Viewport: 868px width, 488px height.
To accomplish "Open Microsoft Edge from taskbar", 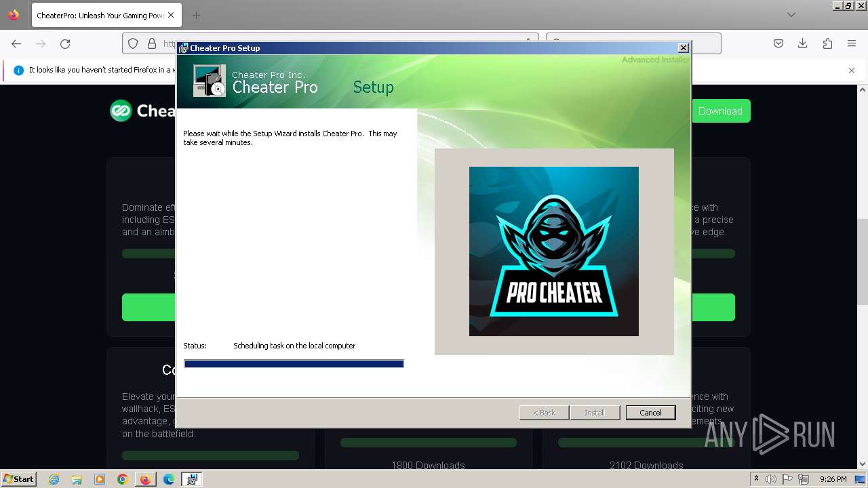I will click(x=169, y=479).
